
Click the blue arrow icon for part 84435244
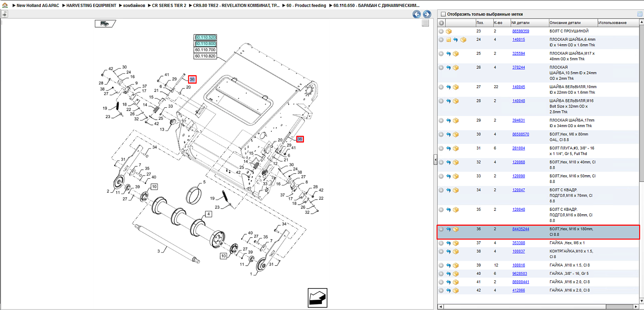449,229
